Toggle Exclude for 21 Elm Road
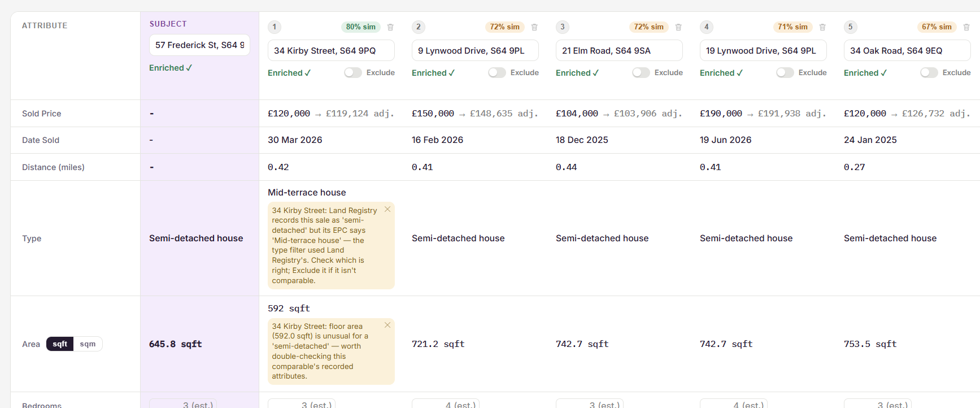This screenshot has height=408, width=980. [641, 73]
